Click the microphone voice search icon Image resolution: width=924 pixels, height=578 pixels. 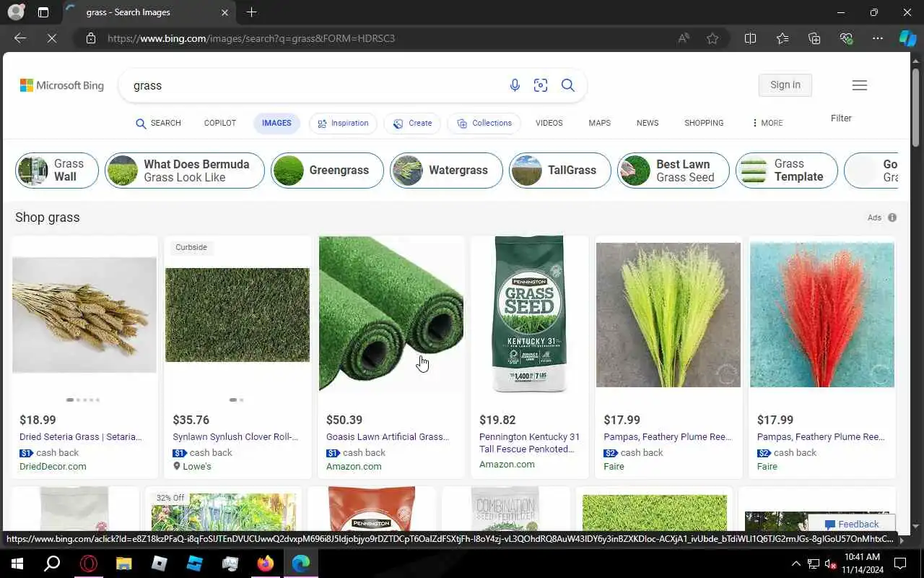point(515,85)
